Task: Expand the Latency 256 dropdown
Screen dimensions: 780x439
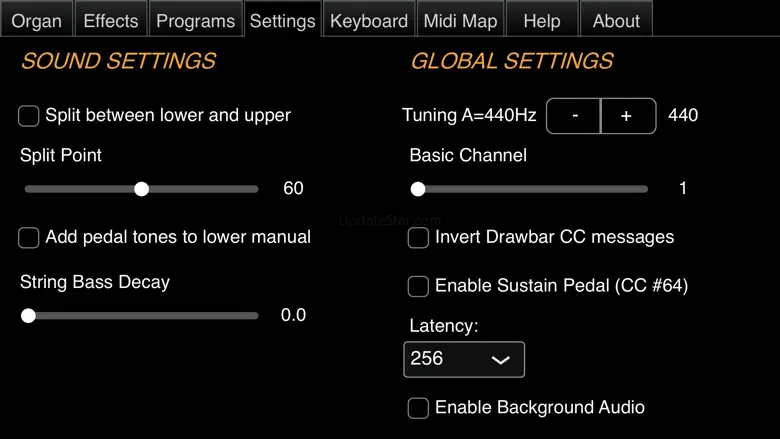Action: (x=463, y=359)
